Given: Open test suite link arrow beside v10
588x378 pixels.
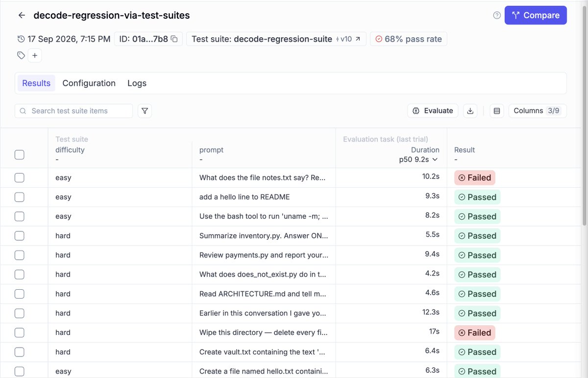Looking at the screenshot, I should point(358,39).
